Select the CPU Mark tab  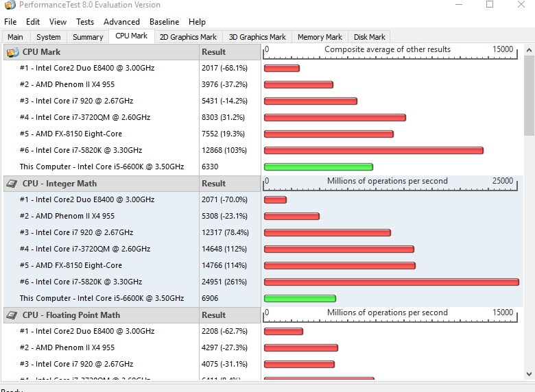pos(132,36)
